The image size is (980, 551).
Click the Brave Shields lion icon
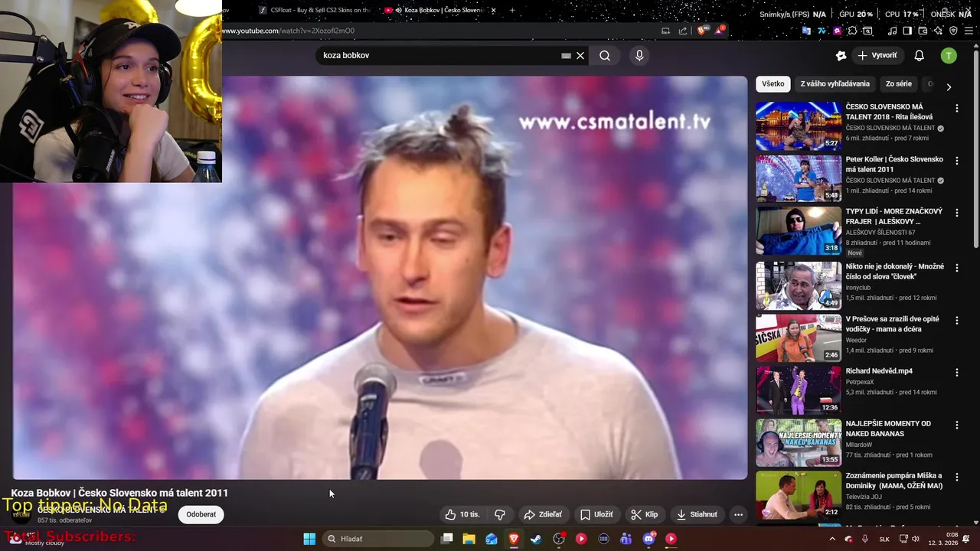click(x=701, y=31)
